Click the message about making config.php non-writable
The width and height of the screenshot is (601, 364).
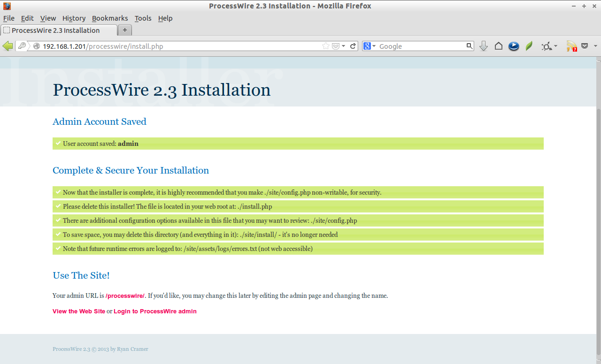(298, 192)
